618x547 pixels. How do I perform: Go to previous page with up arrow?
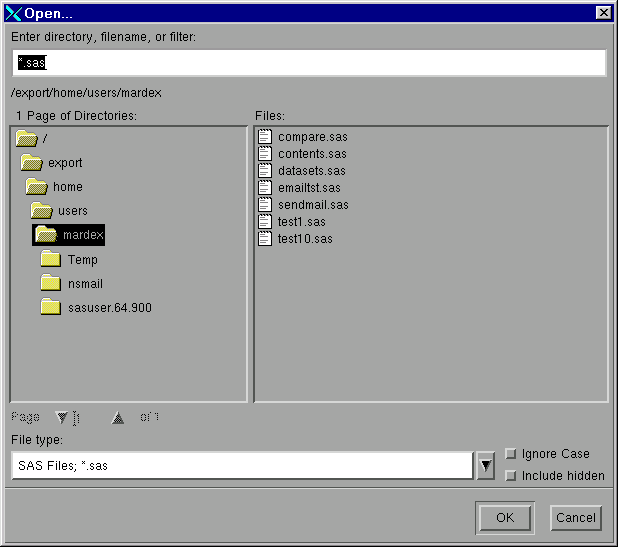tap(118, 418)
